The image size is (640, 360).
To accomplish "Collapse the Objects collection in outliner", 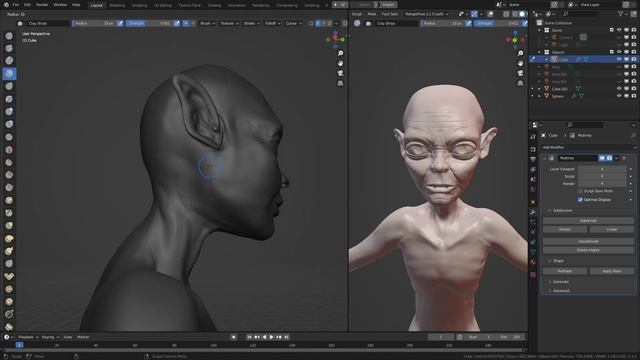I will tap(540, 52).
